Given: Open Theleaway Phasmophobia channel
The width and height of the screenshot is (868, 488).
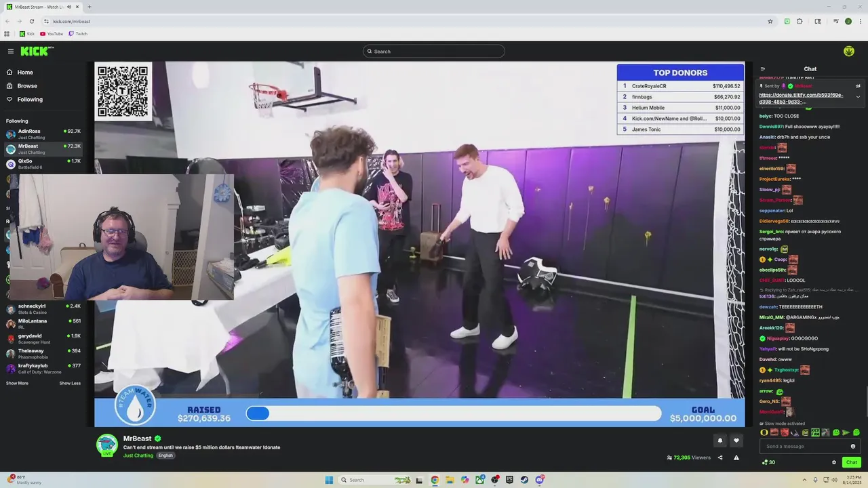Looking at the screenshot, I should click(x=43, y=354).
